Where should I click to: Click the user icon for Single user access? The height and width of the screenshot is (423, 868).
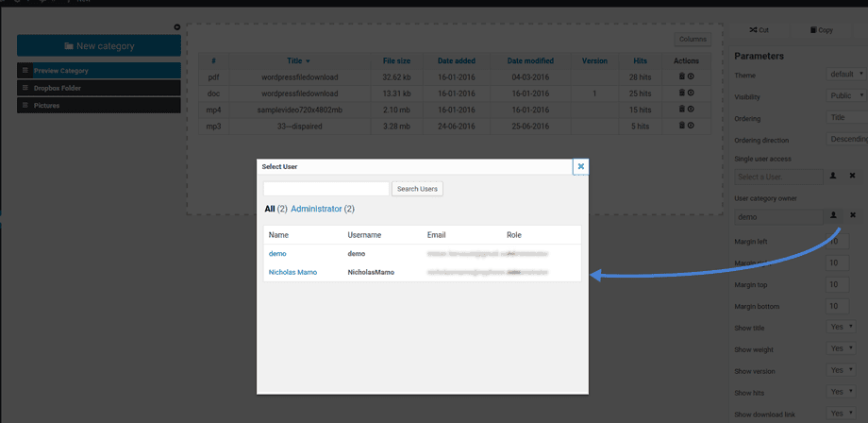click(x=833, y=176)
